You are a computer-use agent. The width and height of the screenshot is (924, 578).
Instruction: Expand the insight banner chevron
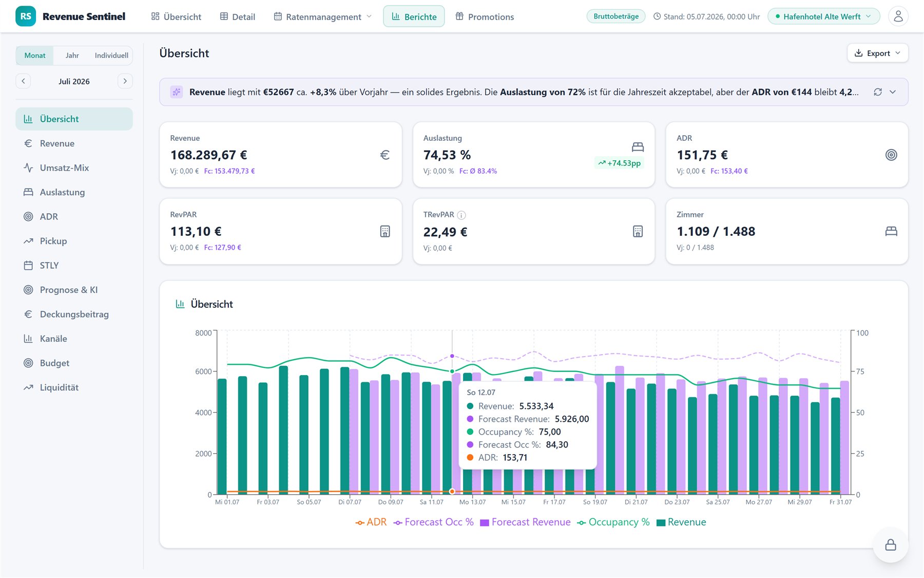point(893,92)
